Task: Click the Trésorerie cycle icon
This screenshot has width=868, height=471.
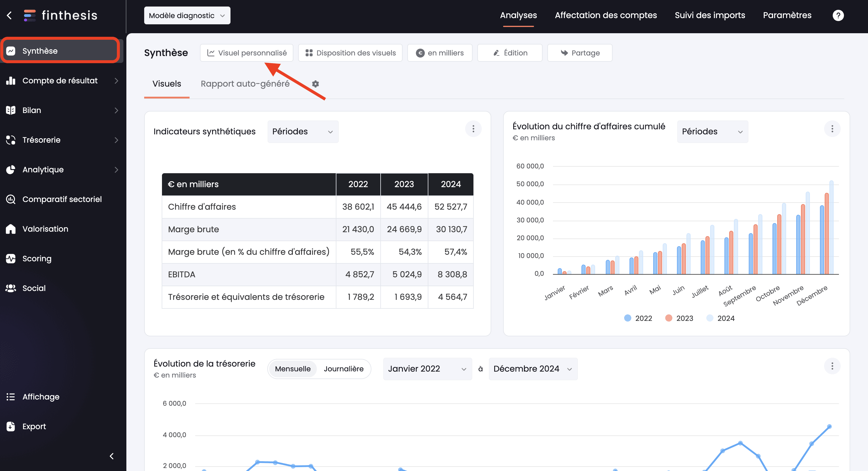Action: (11, 140)
